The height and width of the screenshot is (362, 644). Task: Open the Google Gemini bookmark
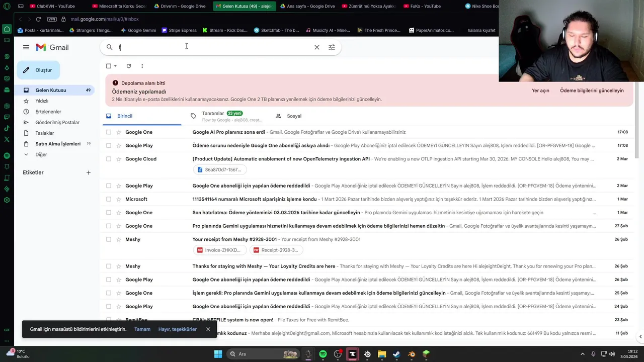pyautogui.click(x=138, y=30)
